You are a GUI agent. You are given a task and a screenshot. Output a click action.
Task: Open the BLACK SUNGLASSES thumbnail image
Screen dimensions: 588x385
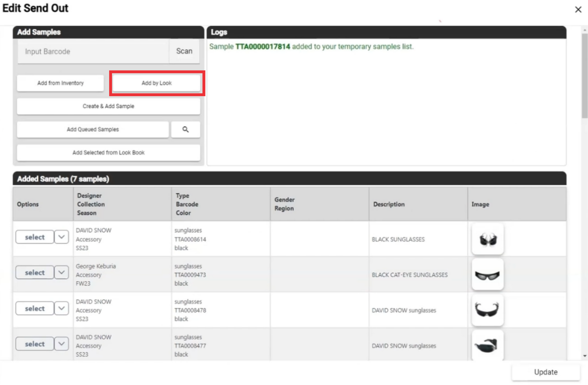click(488, 239)
